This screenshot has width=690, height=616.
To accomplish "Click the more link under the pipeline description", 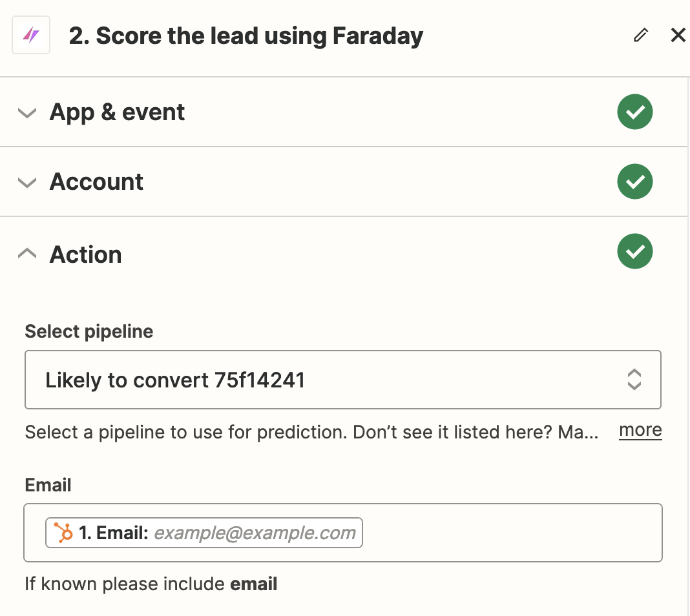I will 640,430.
